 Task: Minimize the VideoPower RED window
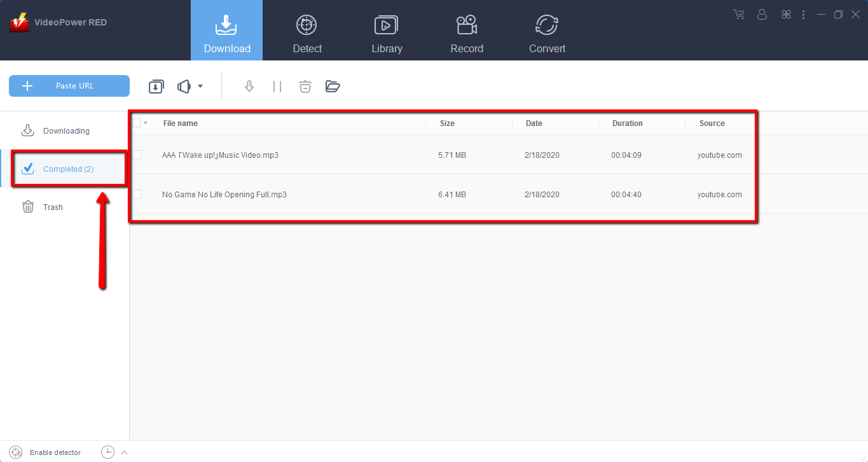tap(822, 14)
